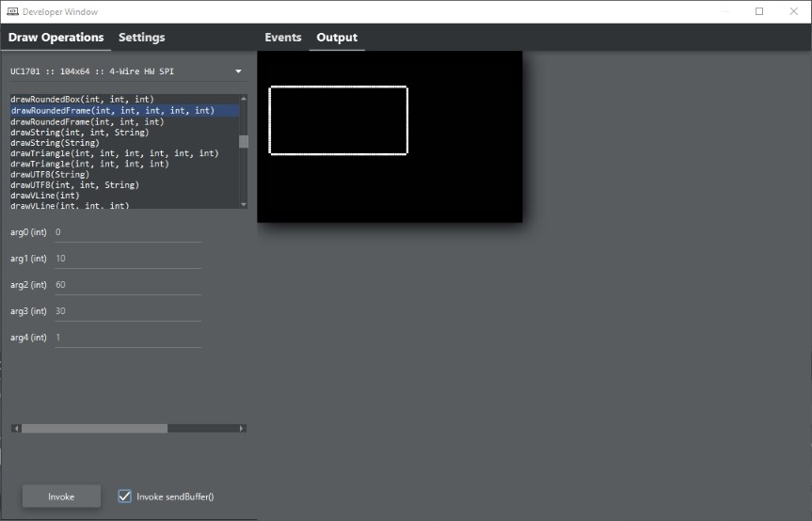Select drawString(String) operation
This screenshot has height=521, width=812.
pyautogui.click(x=125, y=143)
